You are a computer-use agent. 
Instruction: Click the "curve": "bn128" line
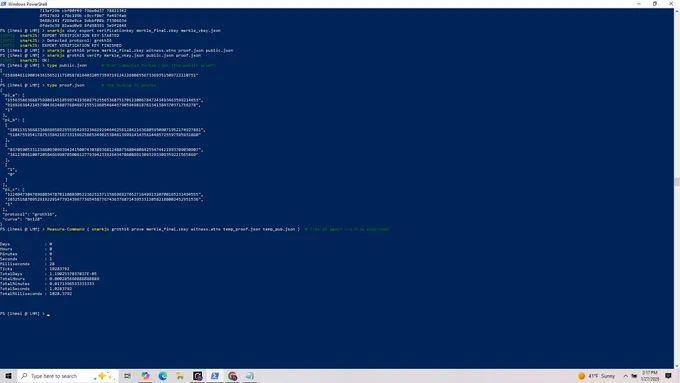[22, 219]
